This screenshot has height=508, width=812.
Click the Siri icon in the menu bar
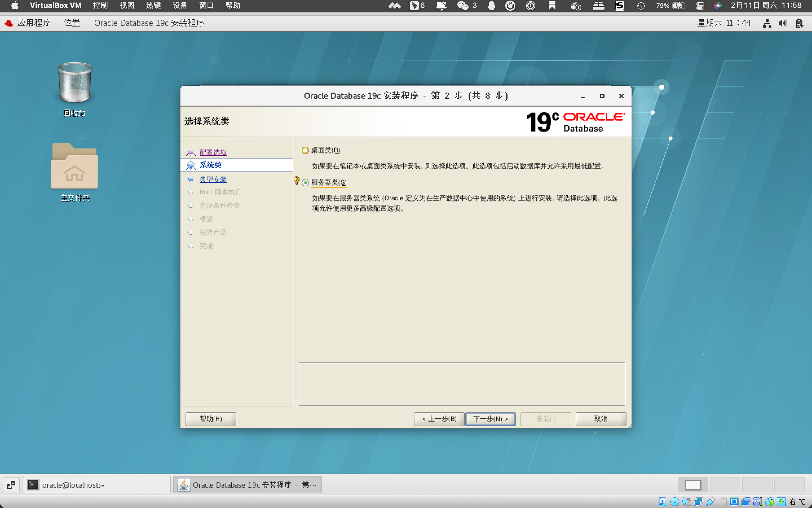point(717,5)
